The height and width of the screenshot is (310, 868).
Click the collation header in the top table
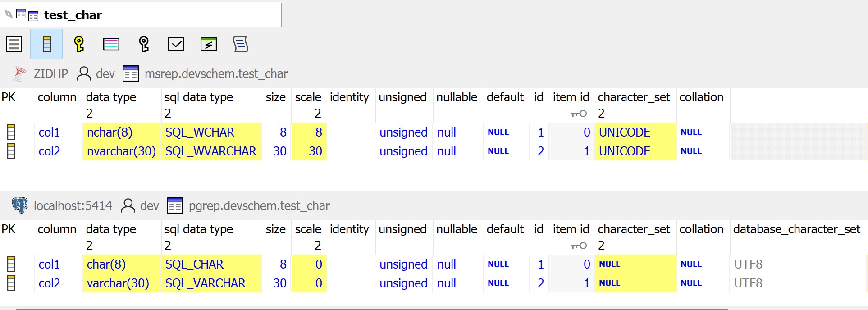tap(701, 97)
